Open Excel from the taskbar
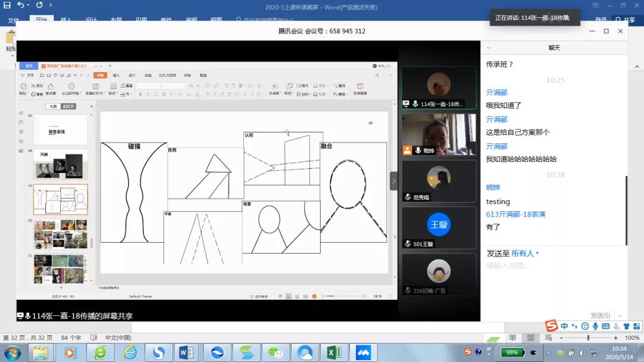Image resolution: width=644 pixels, height=362 pixels. coord(334,352)
